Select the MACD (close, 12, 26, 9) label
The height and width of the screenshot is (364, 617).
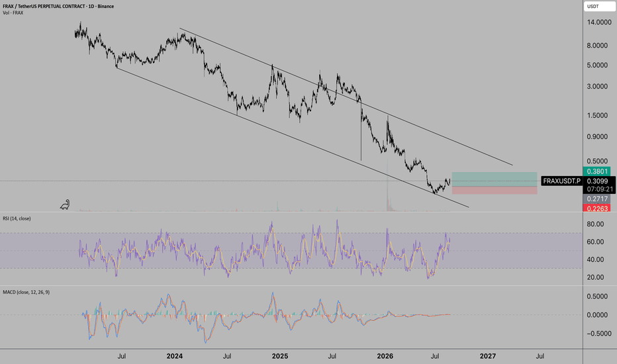point(26,292)
